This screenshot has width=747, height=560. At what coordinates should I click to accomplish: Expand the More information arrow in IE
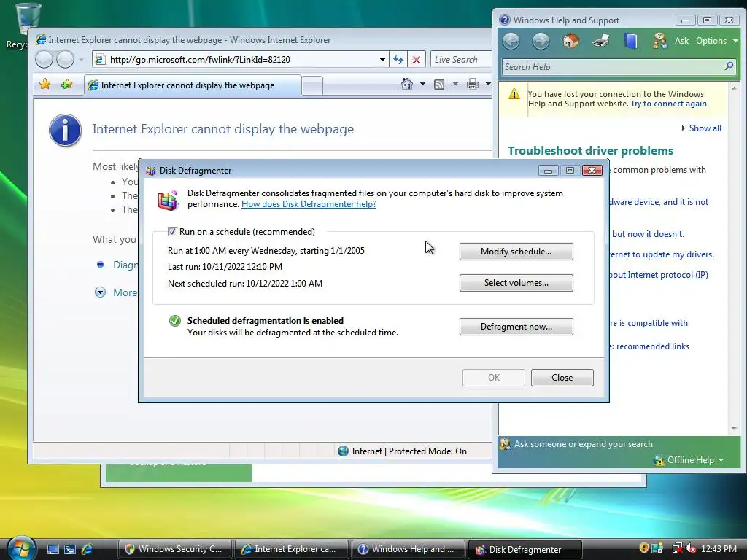click(100, 292)
